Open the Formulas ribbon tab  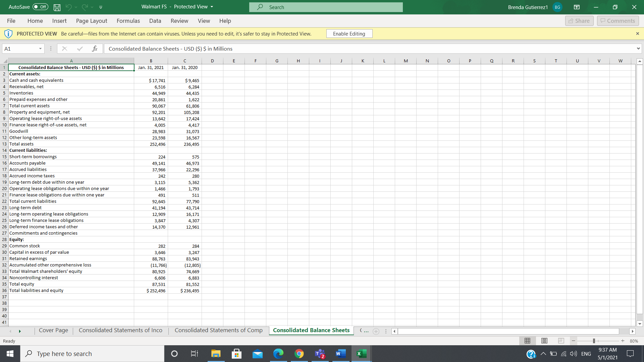pos(128,21)
